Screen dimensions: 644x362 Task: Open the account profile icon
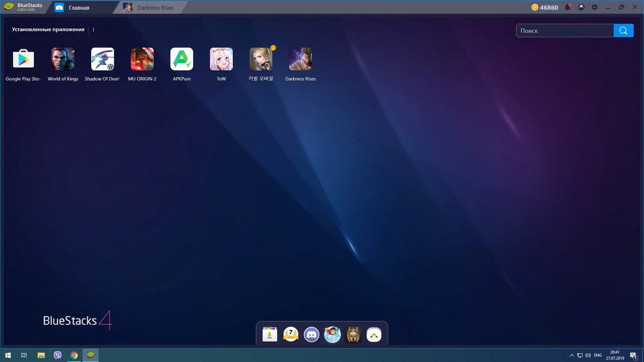coord(581,8)
